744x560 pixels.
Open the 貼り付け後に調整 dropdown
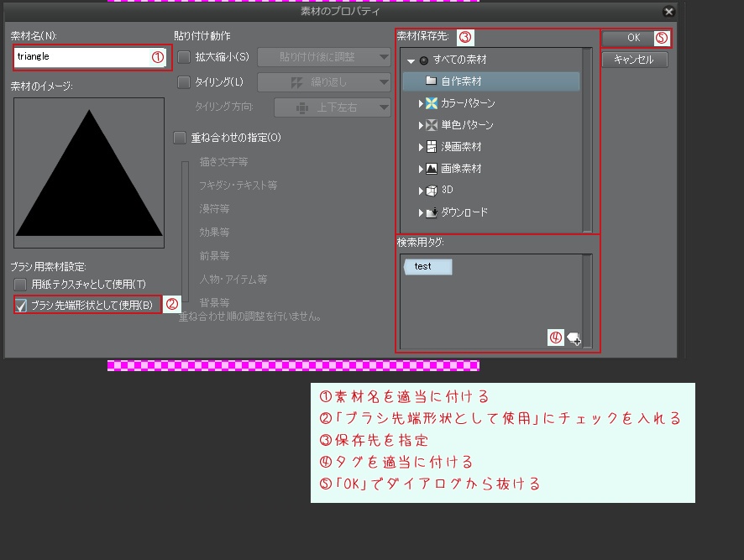coord(324,57)
